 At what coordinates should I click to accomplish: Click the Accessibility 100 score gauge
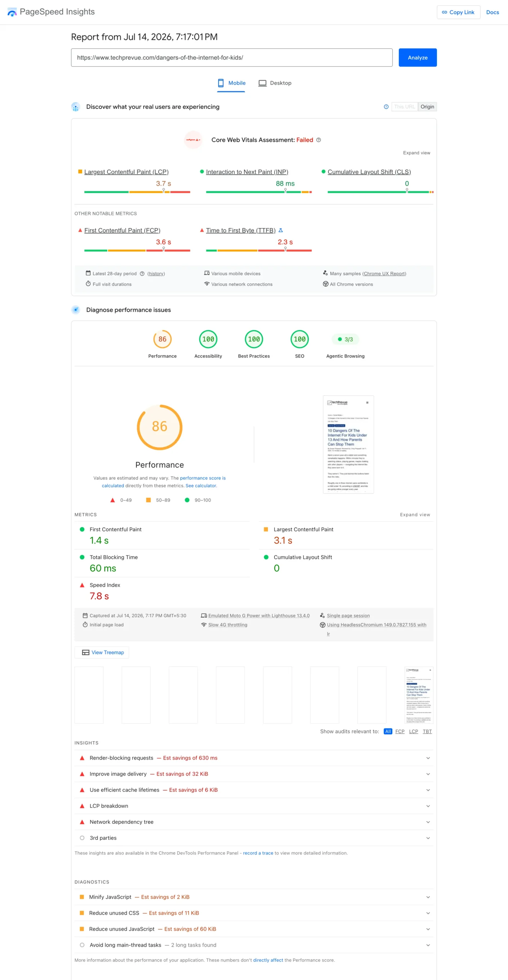pyautogui.click(x=208, y=339)
